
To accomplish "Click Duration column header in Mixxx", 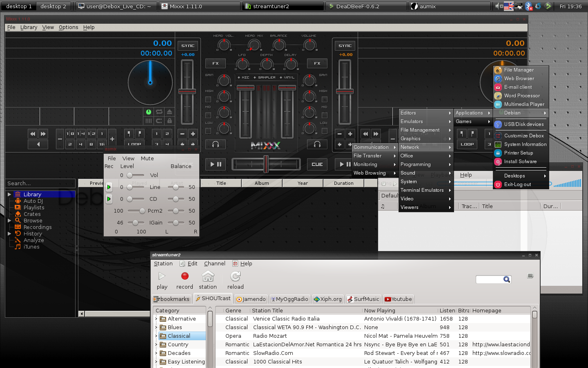I will click(x=343, y=183).
